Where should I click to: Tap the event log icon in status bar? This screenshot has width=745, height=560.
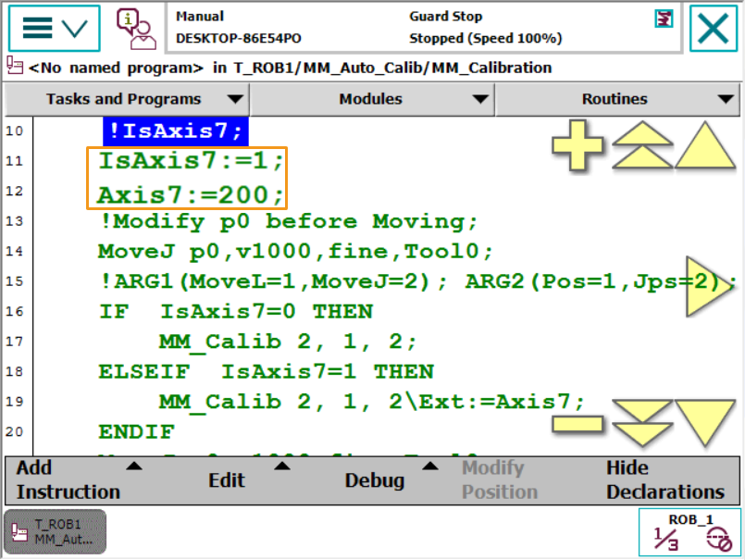pos(664,19)
